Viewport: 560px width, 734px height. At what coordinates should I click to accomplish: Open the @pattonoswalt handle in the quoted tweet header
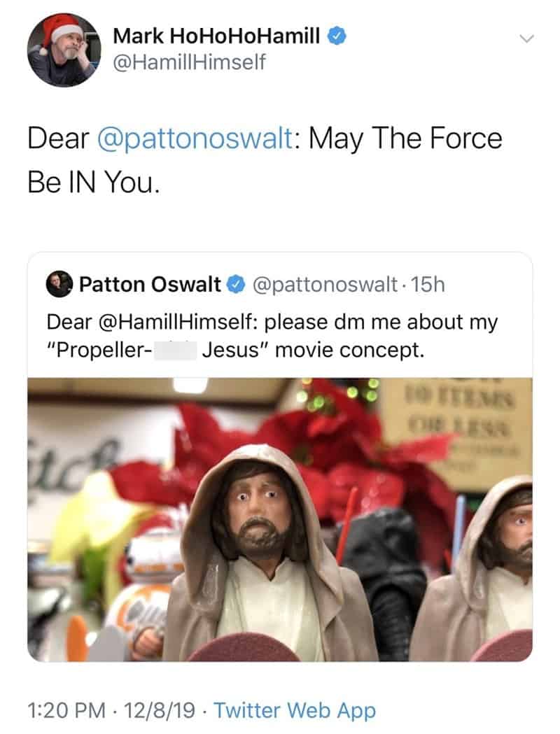326,284
